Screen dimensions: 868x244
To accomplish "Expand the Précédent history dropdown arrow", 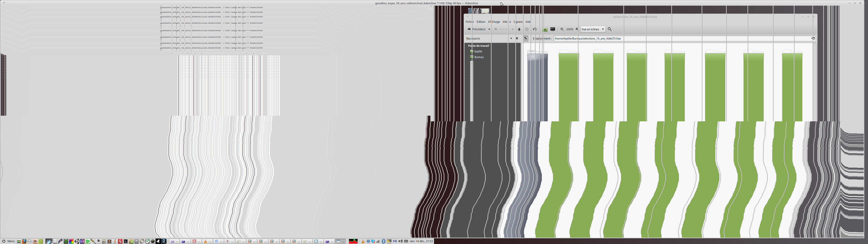I will point(489,29).
